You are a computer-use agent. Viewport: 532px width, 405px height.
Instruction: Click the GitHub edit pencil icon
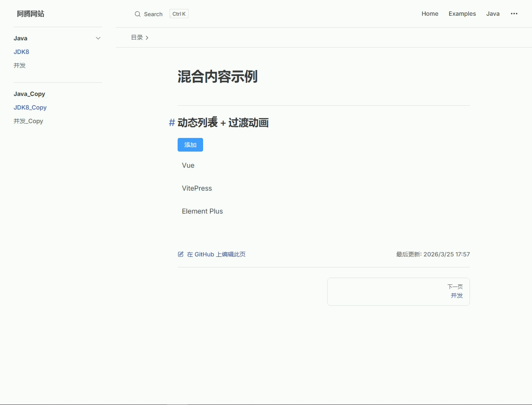[181, 254]
